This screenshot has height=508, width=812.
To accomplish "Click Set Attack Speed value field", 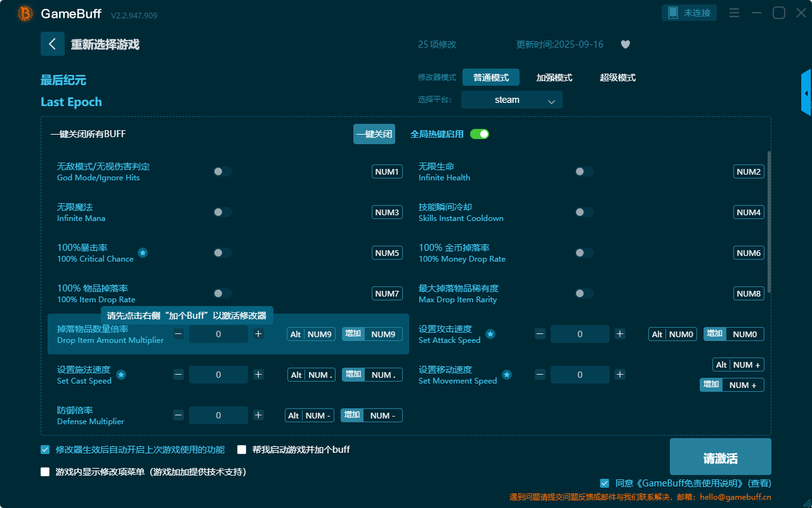I will point(580,334).
